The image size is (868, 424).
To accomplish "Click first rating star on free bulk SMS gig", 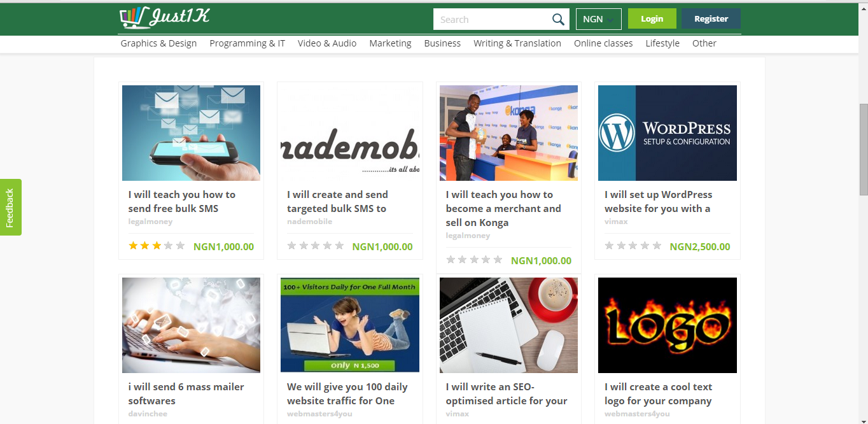I will point(133,246).
